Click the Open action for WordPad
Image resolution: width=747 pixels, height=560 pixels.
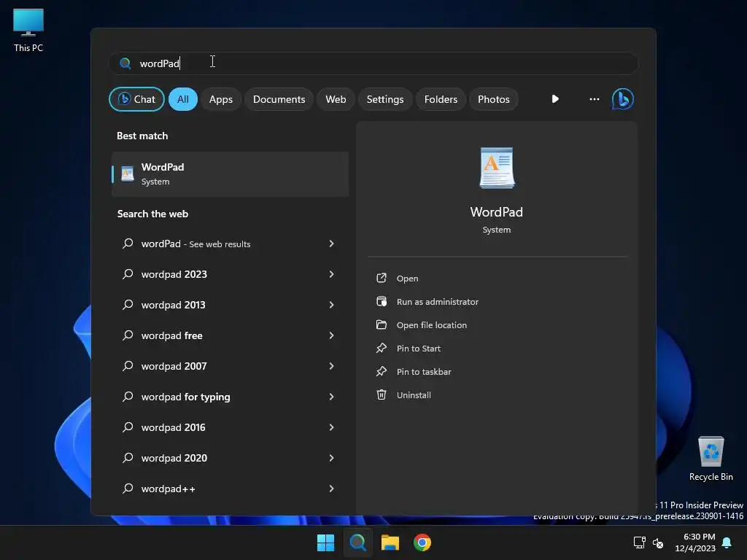407,279
